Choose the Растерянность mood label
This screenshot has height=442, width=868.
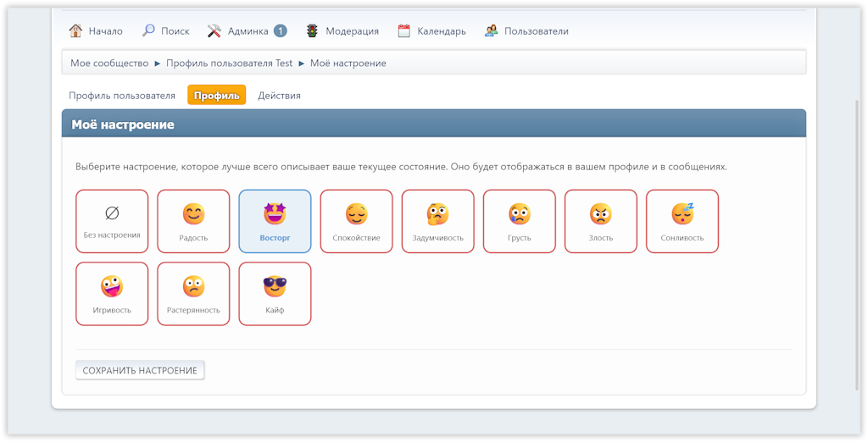pyautogui.click(x=194, y=311)
